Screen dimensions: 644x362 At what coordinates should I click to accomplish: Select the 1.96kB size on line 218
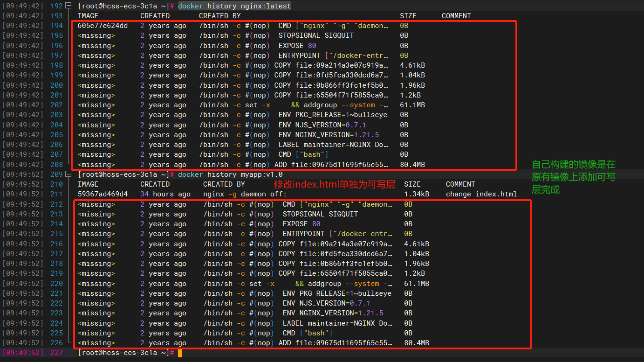417,264
